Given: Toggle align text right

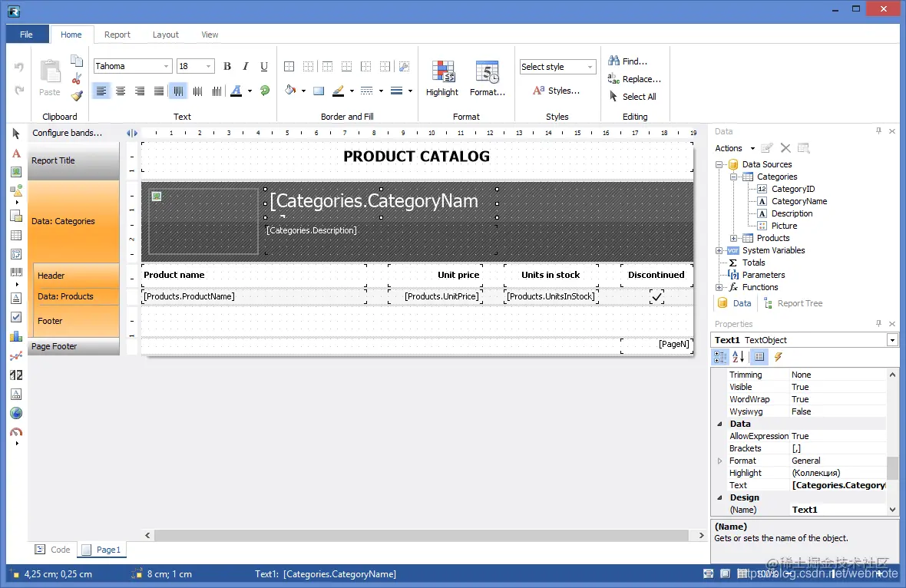Looking at the screenshot, I should [x=139, y=91].
